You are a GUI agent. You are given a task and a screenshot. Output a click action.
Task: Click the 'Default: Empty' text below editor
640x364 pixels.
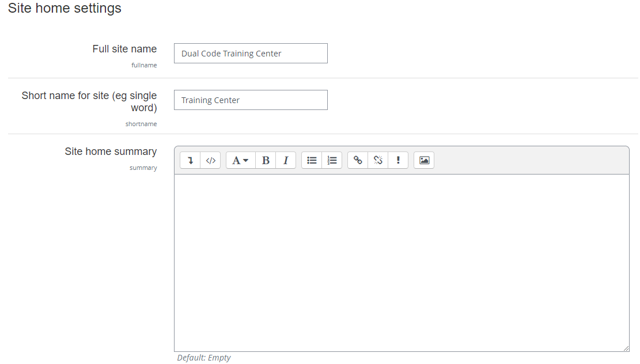pyautogui.click(x=204, y=358)
